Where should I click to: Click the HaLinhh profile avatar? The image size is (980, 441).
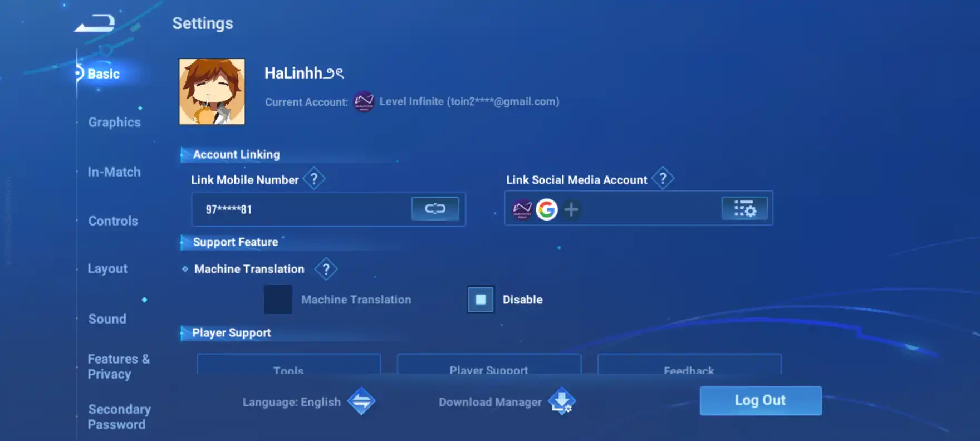(212, 92)
